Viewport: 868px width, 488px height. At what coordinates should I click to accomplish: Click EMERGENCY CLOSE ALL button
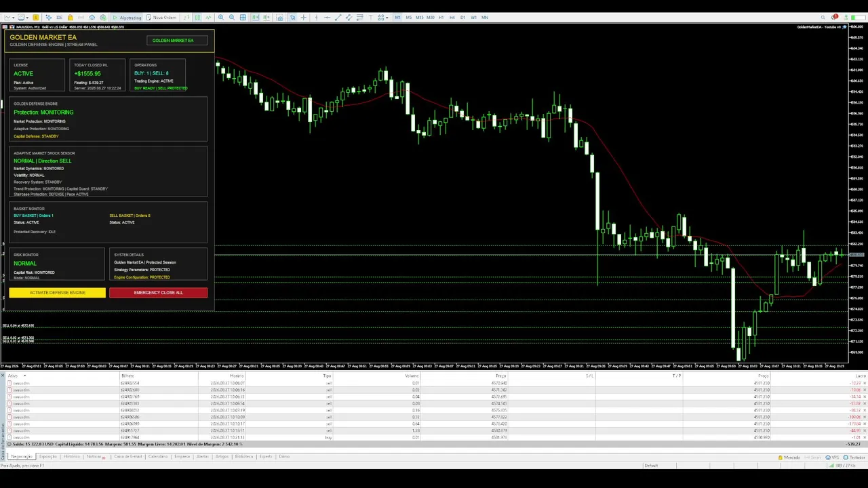(158, 293)
